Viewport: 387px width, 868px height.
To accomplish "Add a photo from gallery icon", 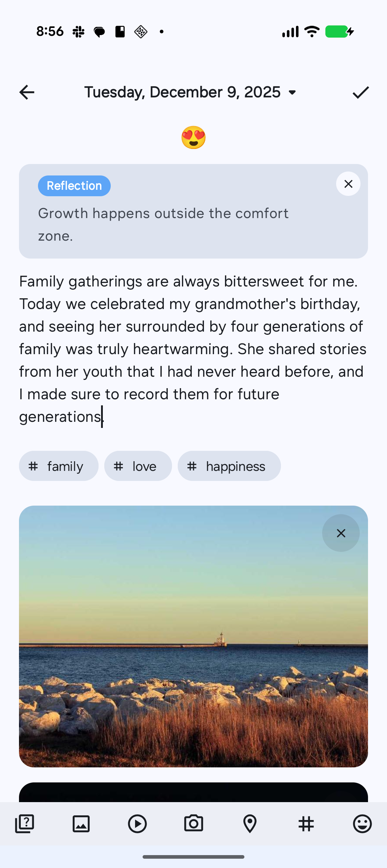I will pos(81,824).
